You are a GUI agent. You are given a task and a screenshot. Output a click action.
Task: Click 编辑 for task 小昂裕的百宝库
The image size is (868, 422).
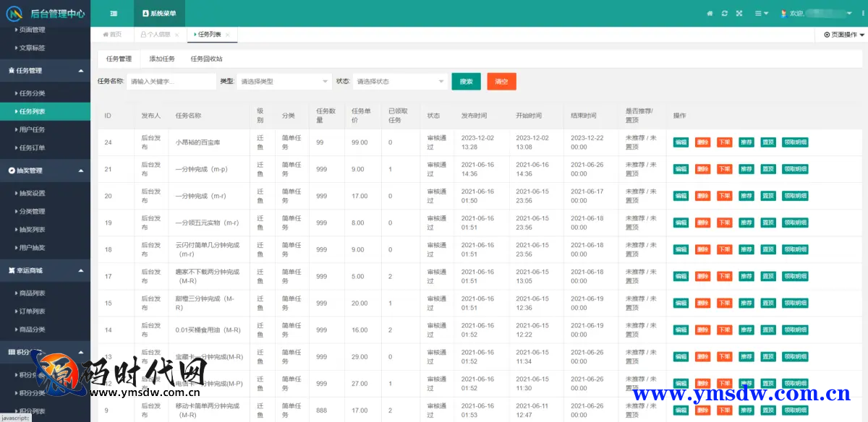point(681,142)
